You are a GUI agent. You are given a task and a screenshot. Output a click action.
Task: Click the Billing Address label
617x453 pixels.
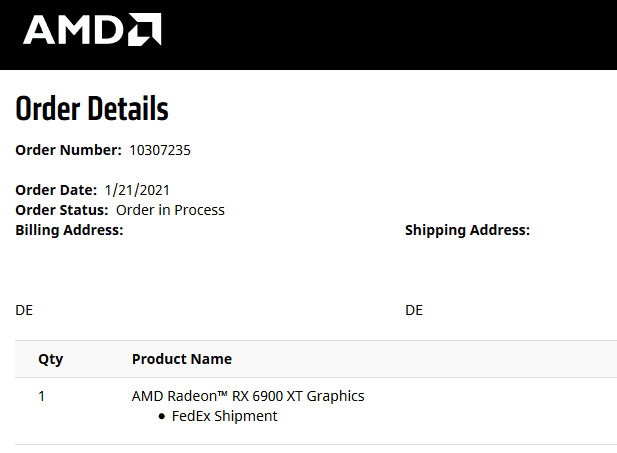[69, 230]
